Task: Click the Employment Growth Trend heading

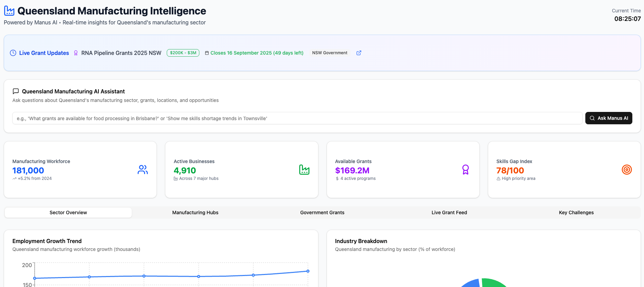Action: tap(47, 241)
